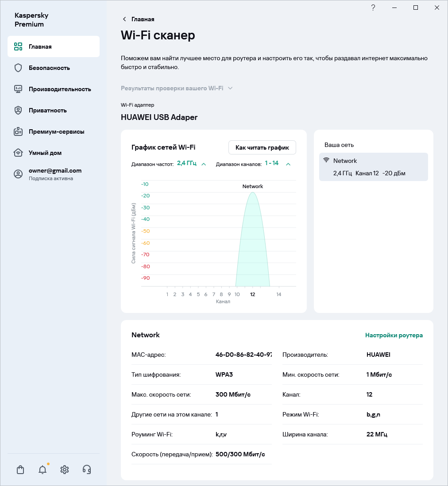Open settings via the gear icon

[65, 470]
